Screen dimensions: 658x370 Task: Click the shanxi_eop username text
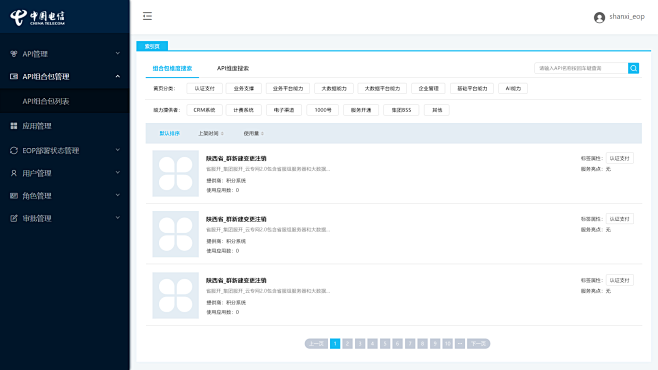pyautogui.click(x=627, y=17)
